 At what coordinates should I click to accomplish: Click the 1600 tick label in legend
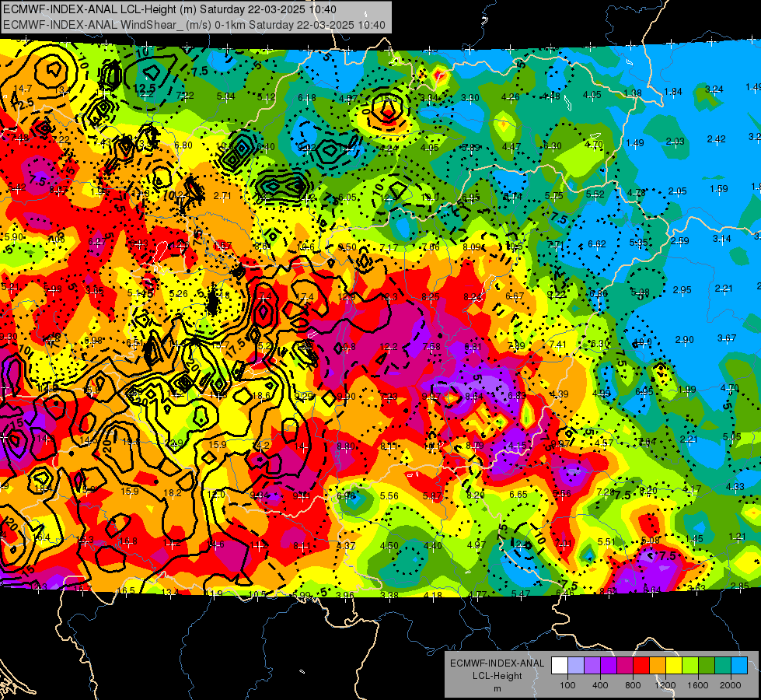(698, 685)
